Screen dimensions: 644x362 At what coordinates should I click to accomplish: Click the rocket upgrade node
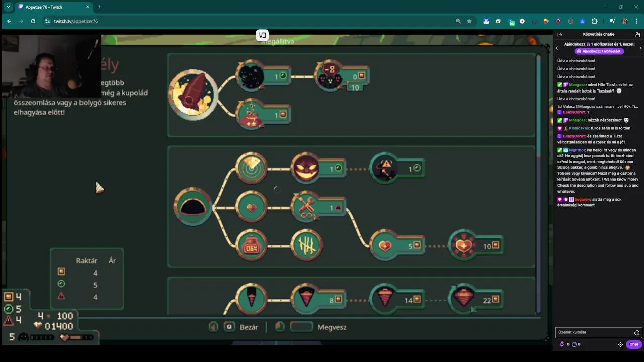point(193,94)
